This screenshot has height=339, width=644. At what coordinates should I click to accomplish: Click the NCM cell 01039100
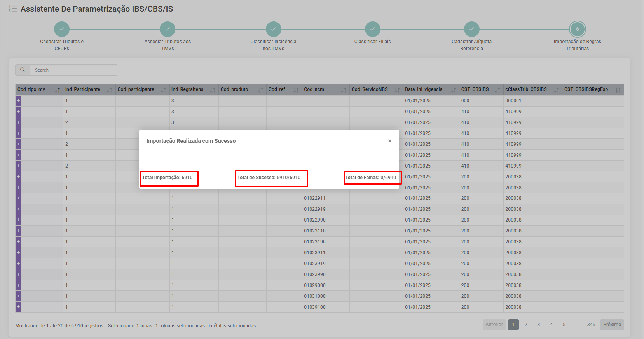point(315,307)
